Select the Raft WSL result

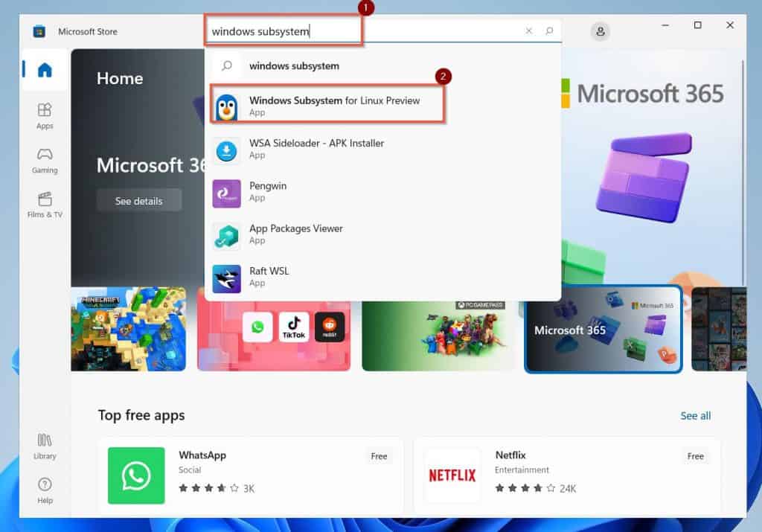point(383,277)
